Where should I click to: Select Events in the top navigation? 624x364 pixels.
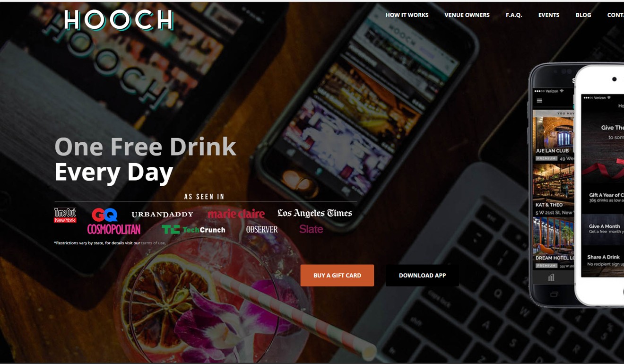pos(549,15)
